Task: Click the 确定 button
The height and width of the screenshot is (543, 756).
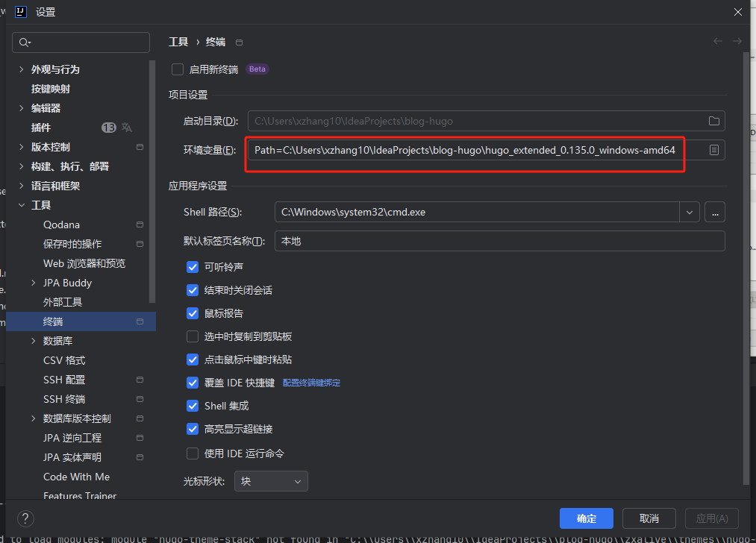Action: [586, 518]
